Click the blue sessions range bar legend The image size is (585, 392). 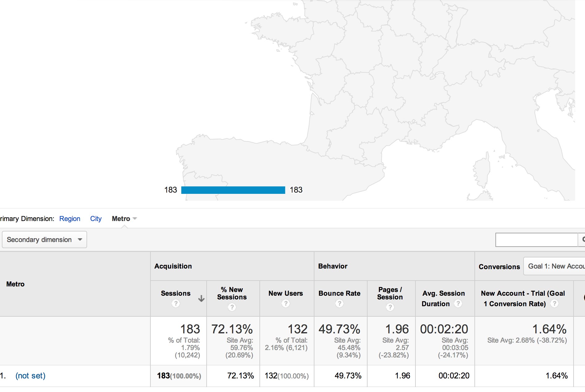pyautogui.click(x=233, y=190)
